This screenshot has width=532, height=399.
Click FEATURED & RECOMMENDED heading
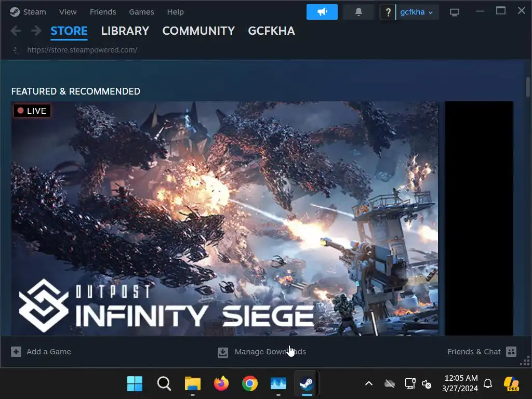pyautogui.click(x=76, y=91)
